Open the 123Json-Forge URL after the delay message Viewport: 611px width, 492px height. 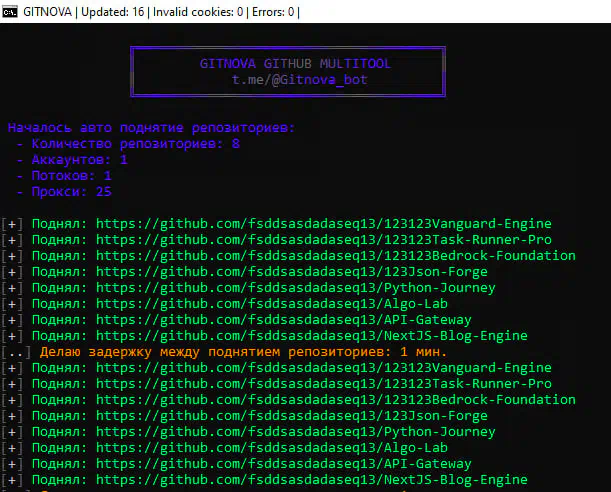291,416
